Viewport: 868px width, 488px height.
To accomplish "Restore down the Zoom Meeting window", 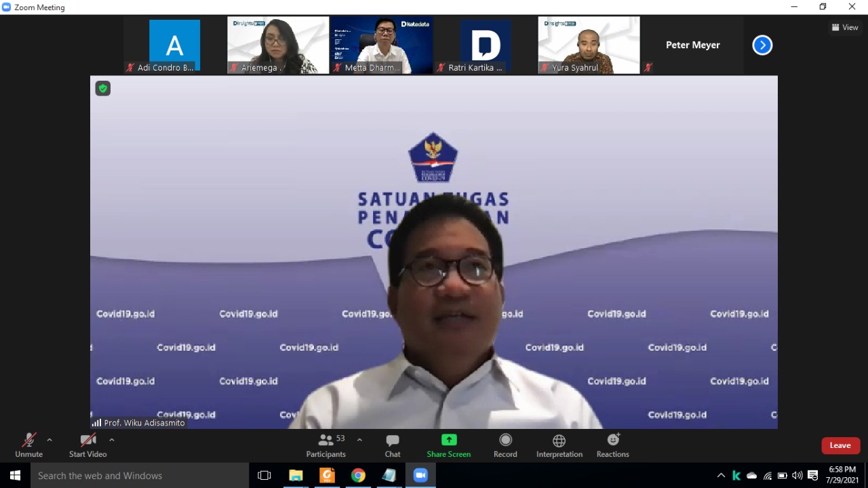I will point(823,7).
